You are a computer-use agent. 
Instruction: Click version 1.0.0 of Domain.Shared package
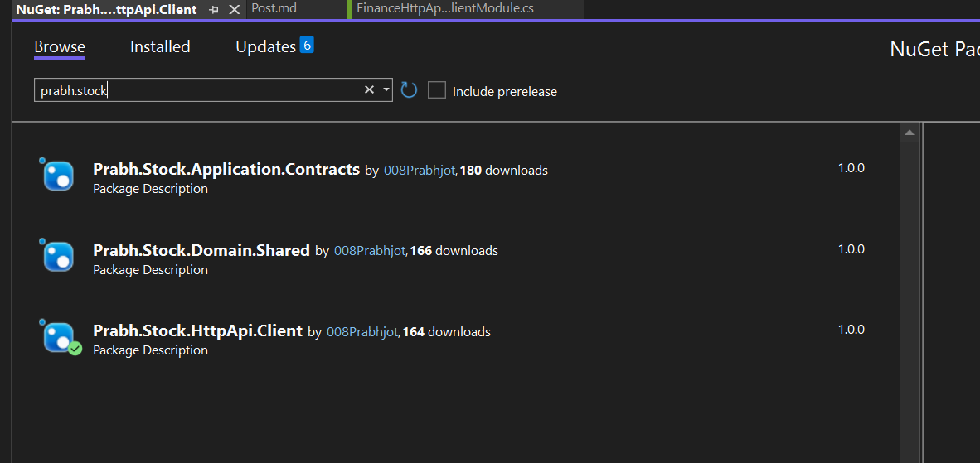coord(851,249)
